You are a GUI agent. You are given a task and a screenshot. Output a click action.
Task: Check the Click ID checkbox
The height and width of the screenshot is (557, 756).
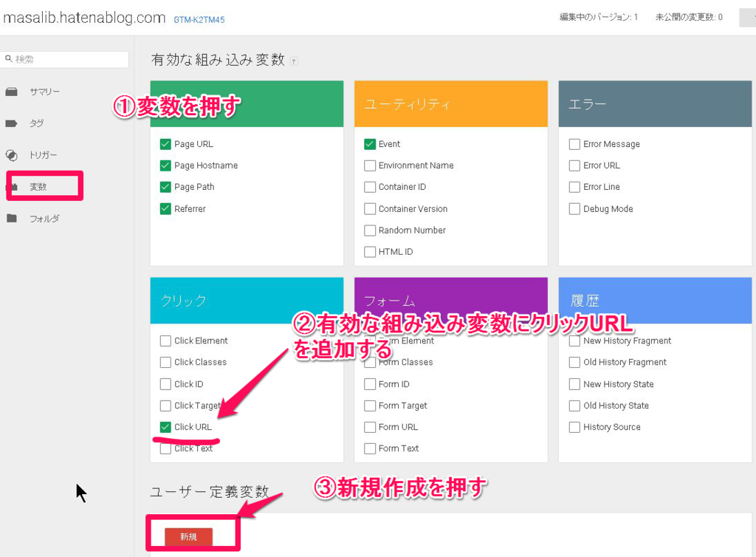tap(165, 384)
